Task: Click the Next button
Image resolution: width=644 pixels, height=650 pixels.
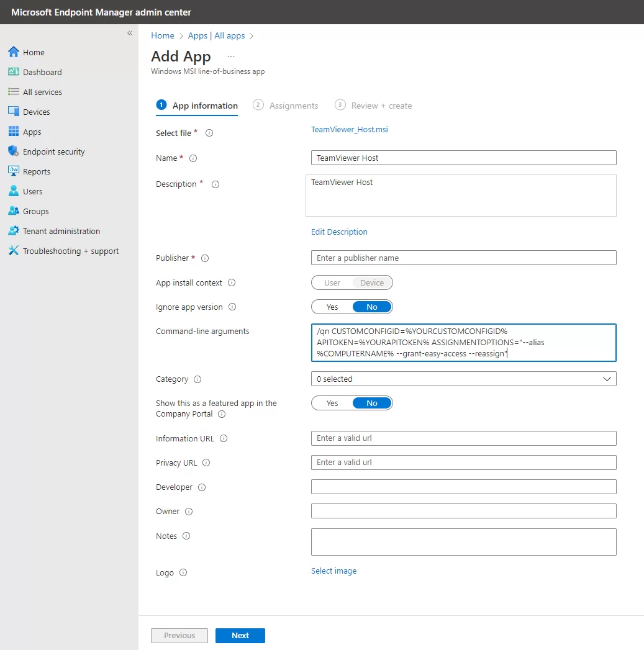Action: [240, 635]
